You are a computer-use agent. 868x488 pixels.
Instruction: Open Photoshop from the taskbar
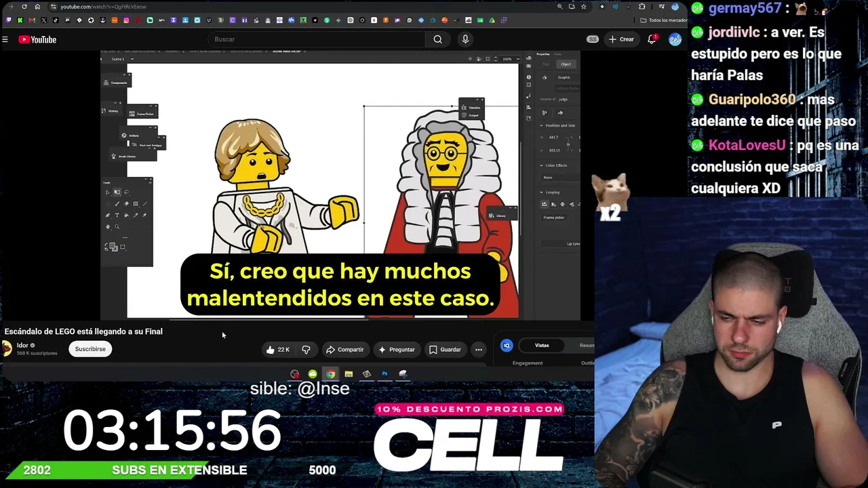(x=384, y=374)
